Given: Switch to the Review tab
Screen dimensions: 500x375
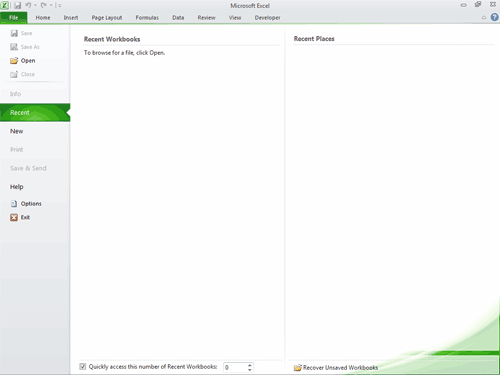Looking at the screenshot, I should coord(206,18).
